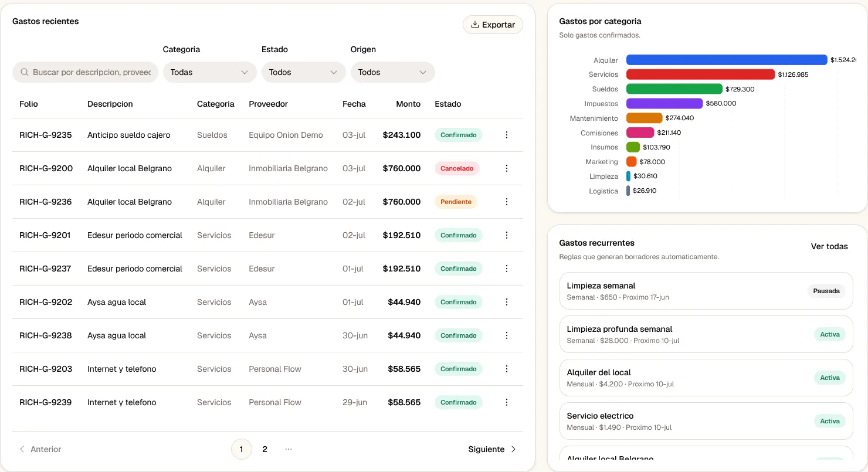Click Anticipo sueldo cajero description

pos(129,135)
